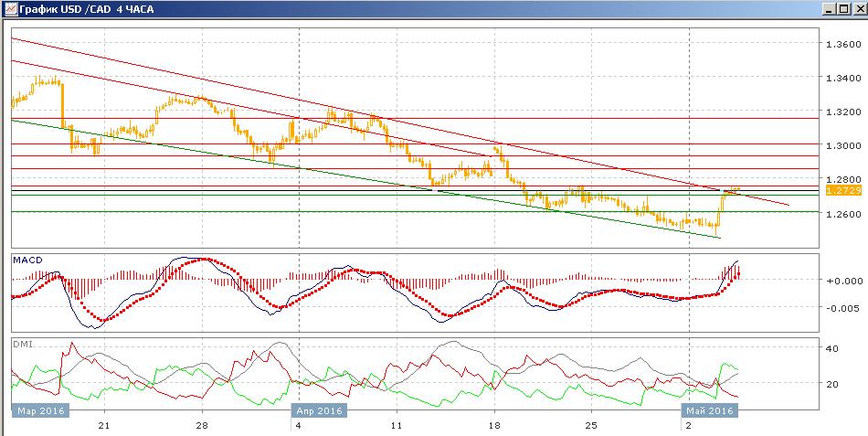
Task: Select the 'Апр 2016' month marker
Action: 320,411
